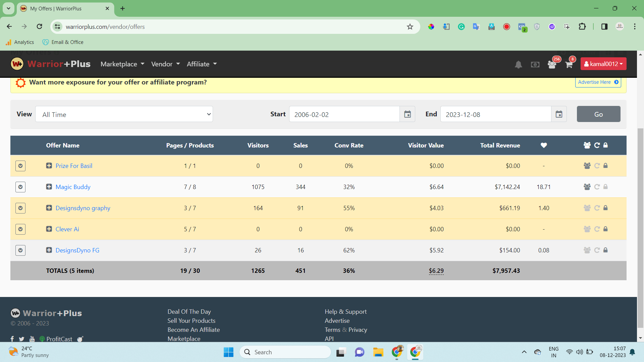The height and width of the screenshot is (362, 644).
Task: Expand the Clever Ai offer plus icon
Action: tap(49, 229)
